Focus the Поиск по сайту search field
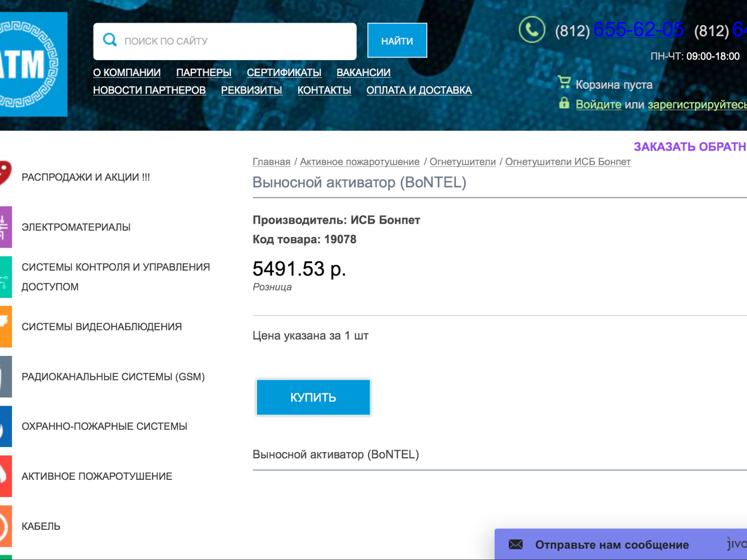This screenshot has height=560, width=747. pyautogui.click(x=233, y=41)
